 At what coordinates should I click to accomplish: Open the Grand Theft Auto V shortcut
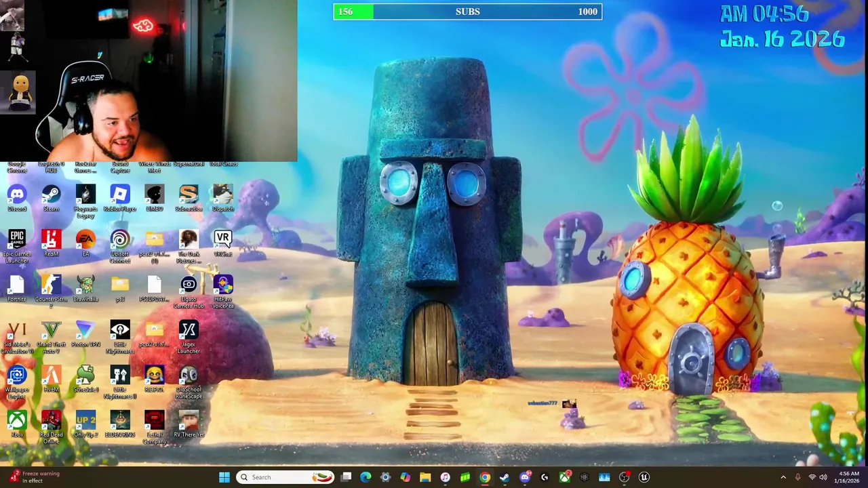52,338
